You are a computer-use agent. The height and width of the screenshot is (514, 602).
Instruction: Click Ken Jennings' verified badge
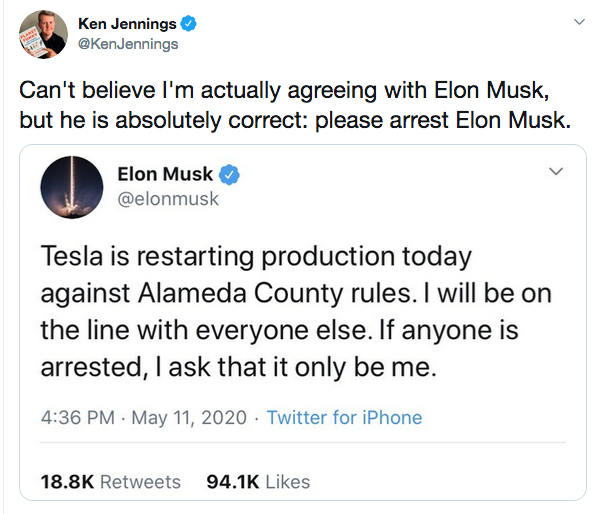point(189,24)
